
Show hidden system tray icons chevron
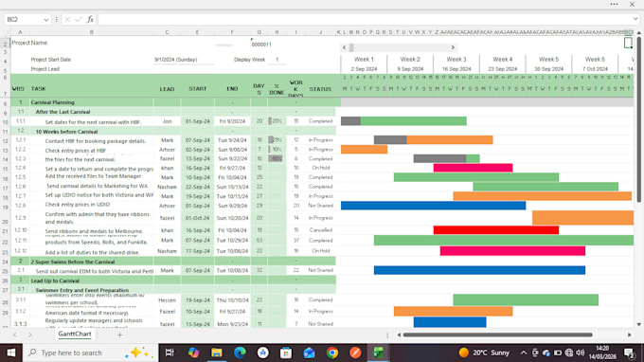[524, 353]
